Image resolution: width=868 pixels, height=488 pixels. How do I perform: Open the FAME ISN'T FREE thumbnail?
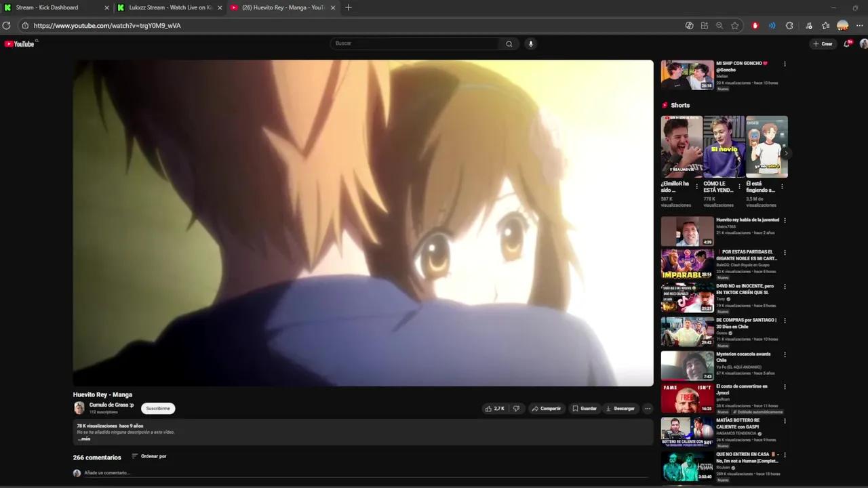click(687, 399)
